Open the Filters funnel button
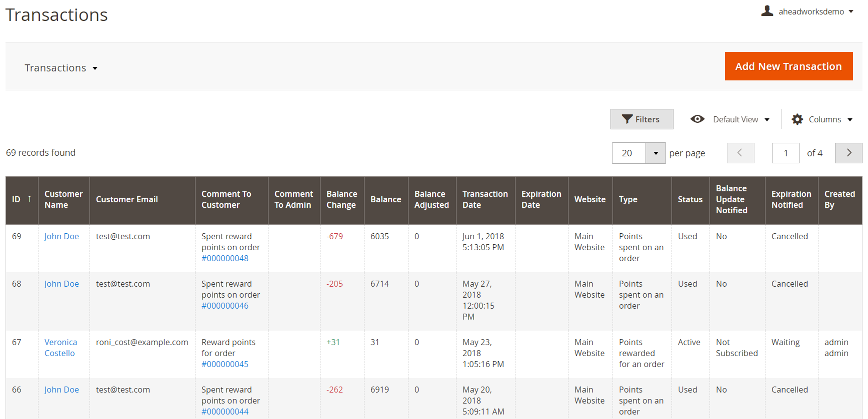The height and width of the screenshot is (419, 868). [641, 119]
